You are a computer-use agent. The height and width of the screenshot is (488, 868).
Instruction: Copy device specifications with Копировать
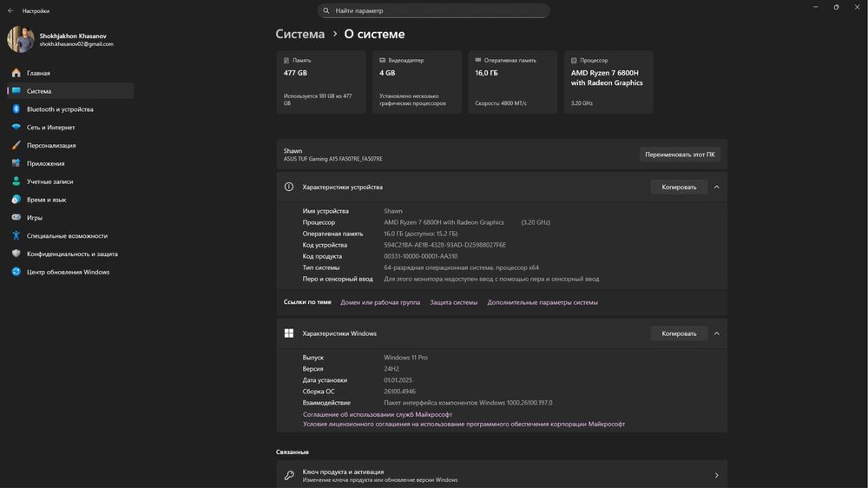coord(679,187)
